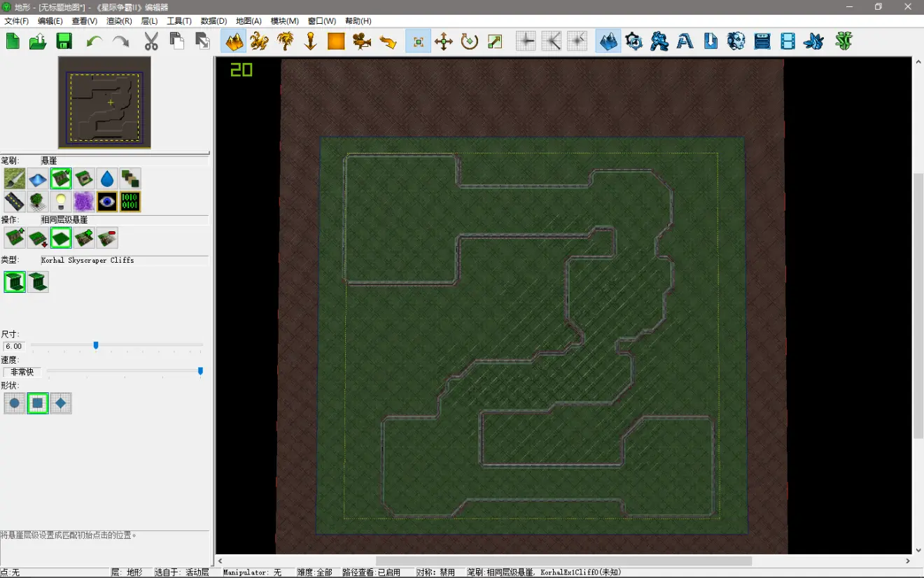Undo the last action
The height and width of the screenshot is (578, 924).
94,41
